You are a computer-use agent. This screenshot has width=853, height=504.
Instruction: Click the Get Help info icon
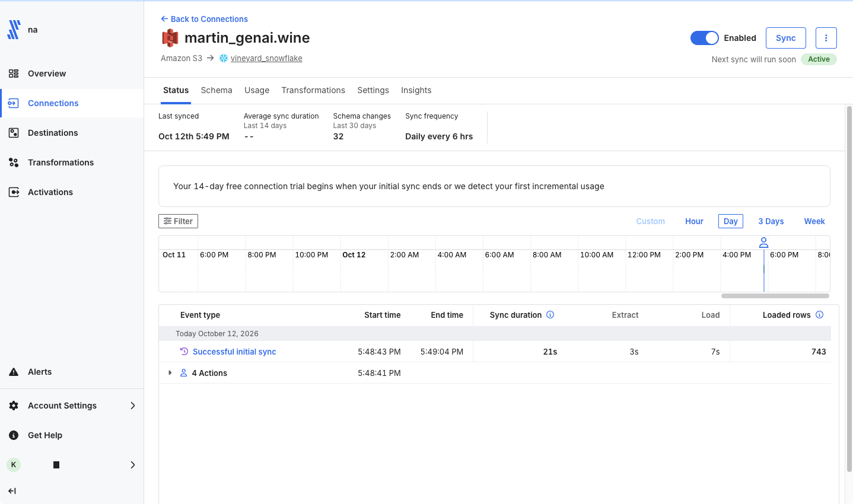coord(14,435)
